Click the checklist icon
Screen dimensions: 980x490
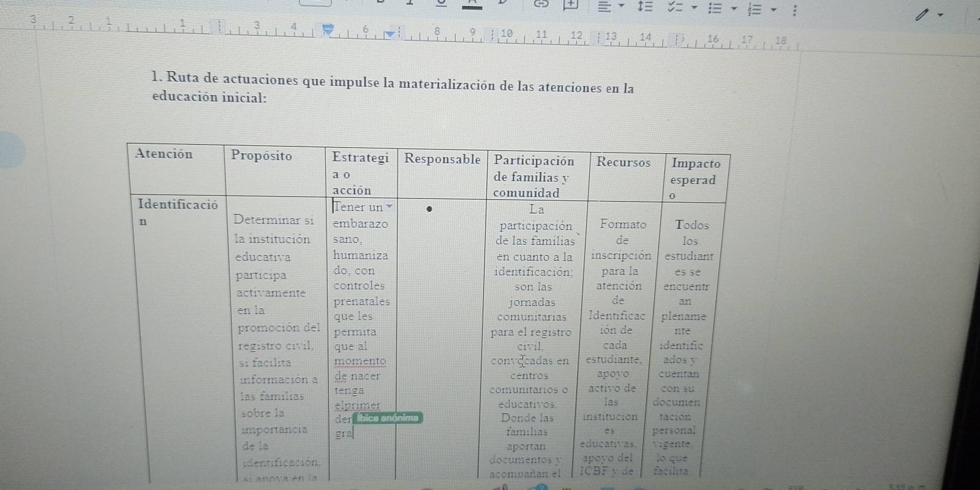click(x=674, y=8)
